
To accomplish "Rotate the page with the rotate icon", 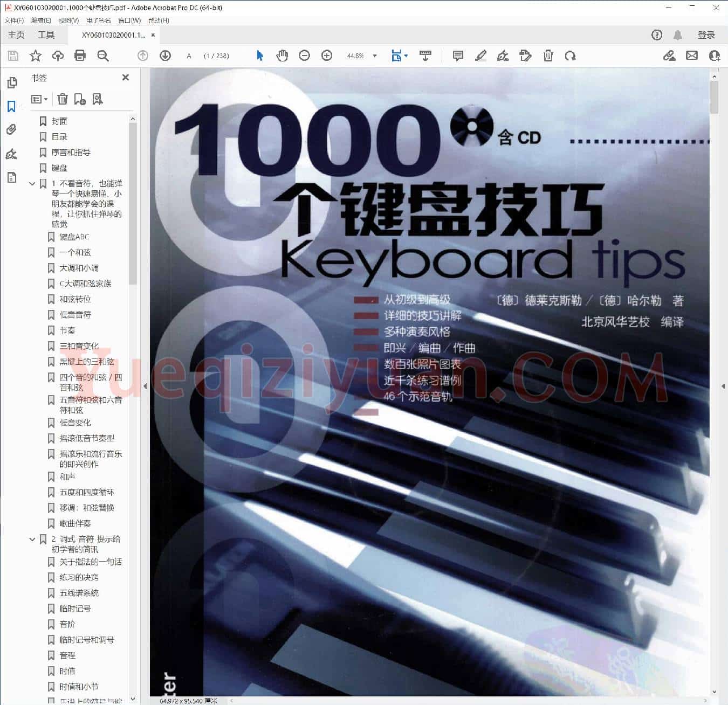I will (570, 56).
